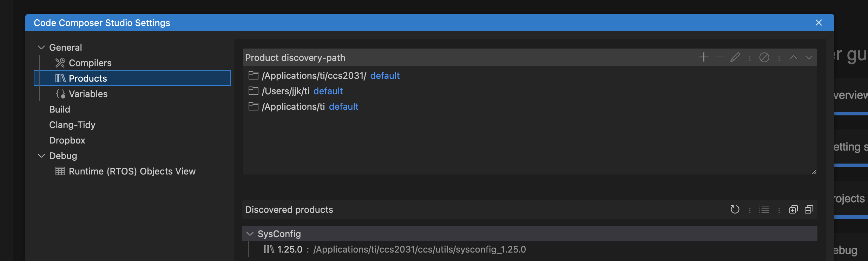Select the /Users/jjk/ti discovery path
Image resolution: width=868 pixels, height=261 pixels.
[285, 91]
